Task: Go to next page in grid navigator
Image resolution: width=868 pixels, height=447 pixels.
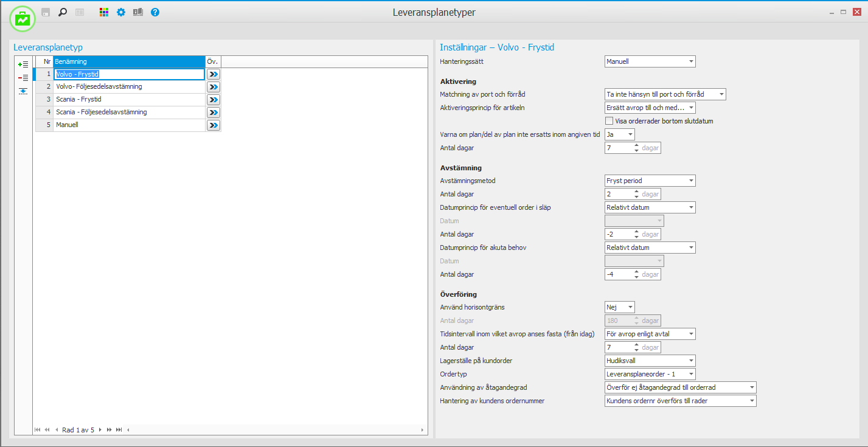Action: tap(109, 430)
